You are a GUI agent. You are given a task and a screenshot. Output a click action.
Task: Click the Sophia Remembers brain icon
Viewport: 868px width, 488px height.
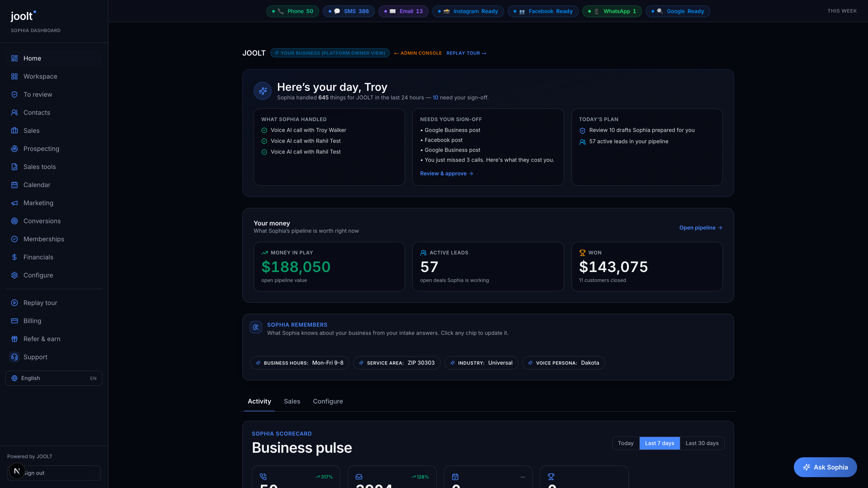256,327
